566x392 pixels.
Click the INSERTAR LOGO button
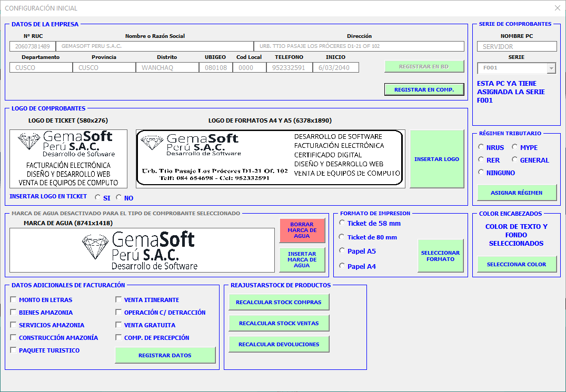(x=436, y=159)
